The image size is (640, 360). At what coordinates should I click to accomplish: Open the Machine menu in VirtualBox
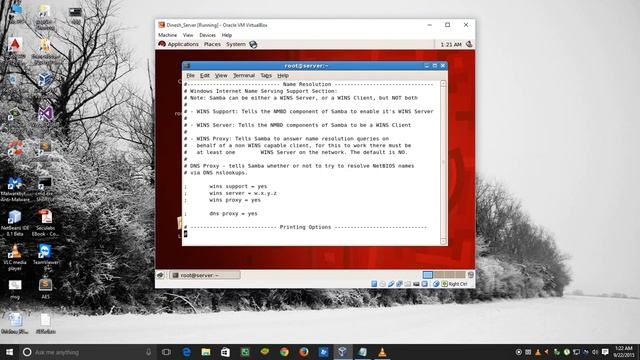(167, 35)
